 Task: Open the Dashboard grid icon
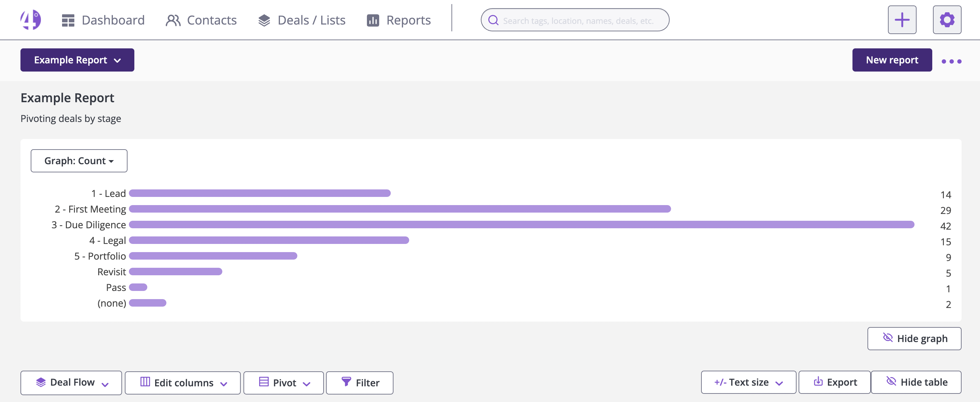68,20
